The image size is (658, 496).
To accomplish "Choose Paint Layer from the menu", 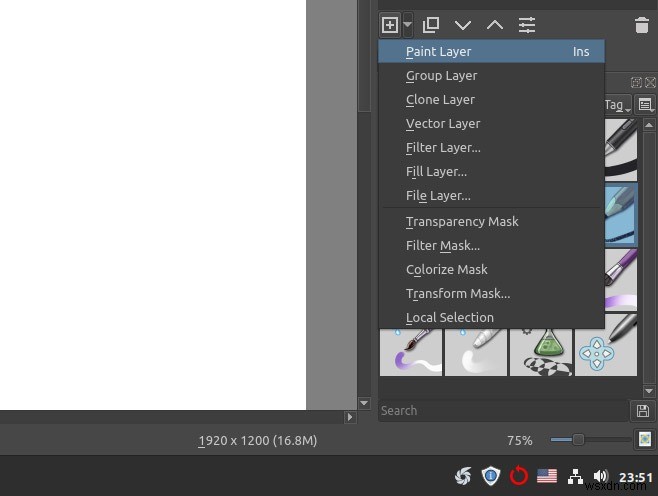I will (x=491, y=52).
